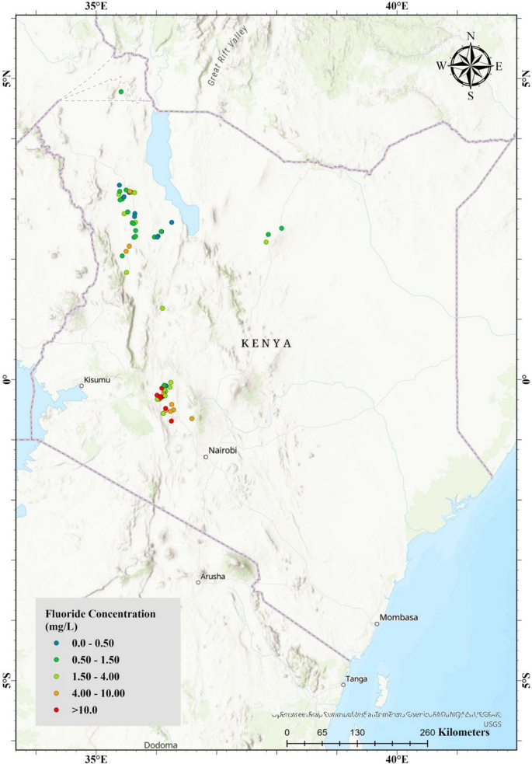Viewport: 532px width, 764px height.
Task: Click the KENYA country label
Action: [266, 344]
